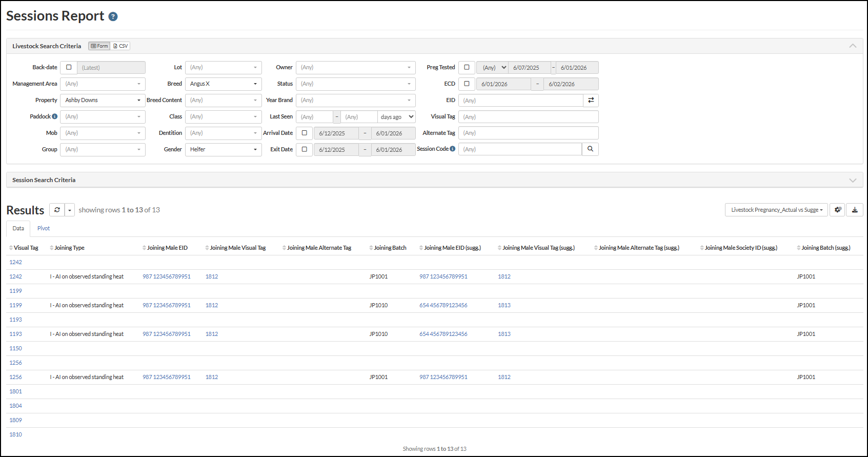Enable the Arrival Date checkbox

[x=305, y=133]
